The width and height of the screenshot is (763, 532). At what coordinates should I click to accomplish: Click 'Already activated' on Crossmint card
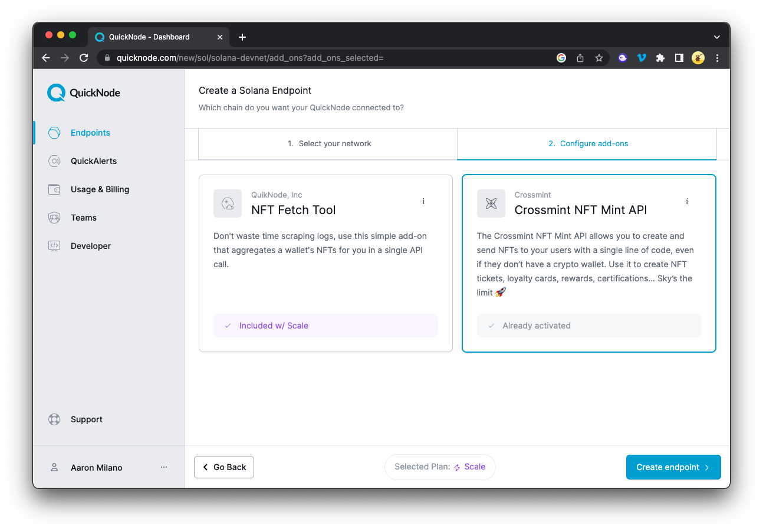(589, 326)
